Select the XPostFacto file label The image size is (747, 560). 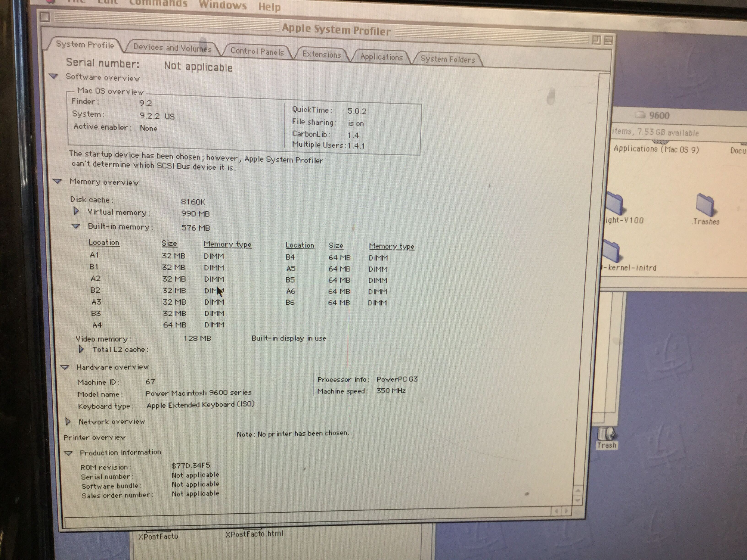click(x=158, y=536)
